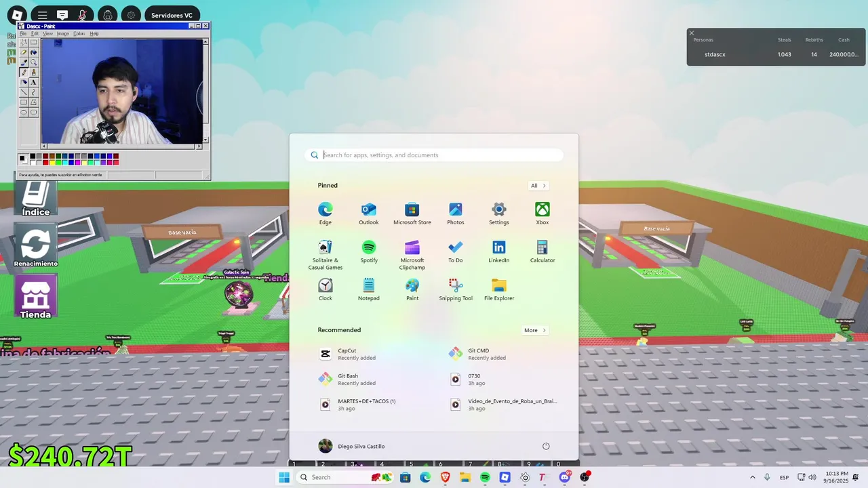This screenshot has width=868, height=488.
Task: Expand More recommended items
Action: tap(535, 330)
